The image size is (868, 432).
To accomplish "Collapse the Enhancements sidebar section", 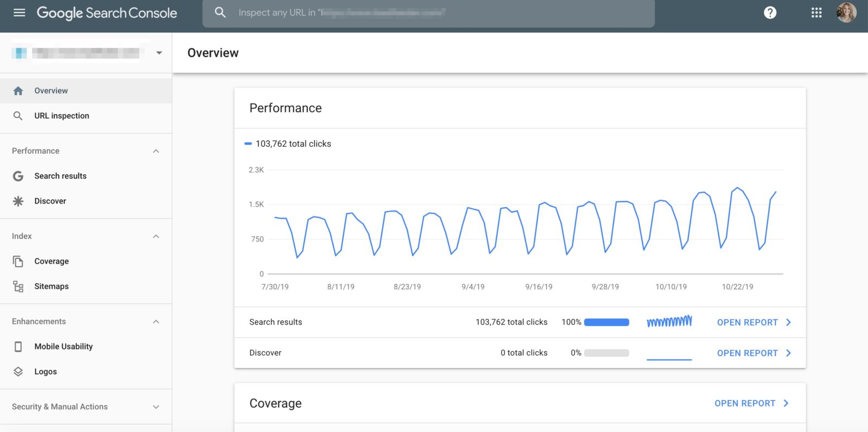I will [x=156, y=321].
